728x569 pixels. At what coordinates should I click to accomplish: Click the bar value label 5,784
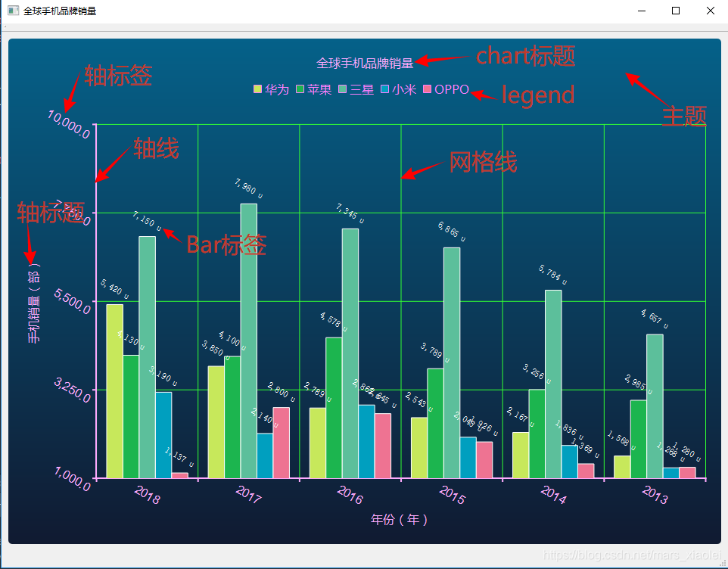point(553,275)
